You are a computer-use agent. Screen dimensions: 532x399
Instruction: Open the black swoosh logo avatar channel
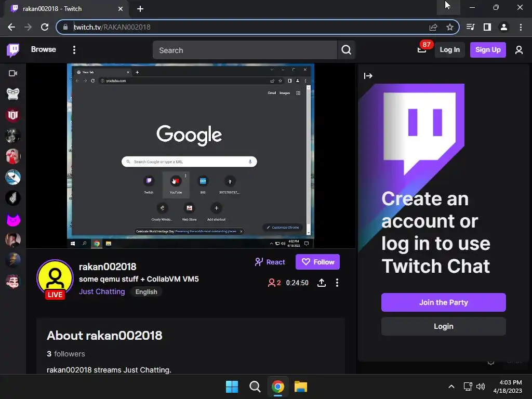click(13, 198)
